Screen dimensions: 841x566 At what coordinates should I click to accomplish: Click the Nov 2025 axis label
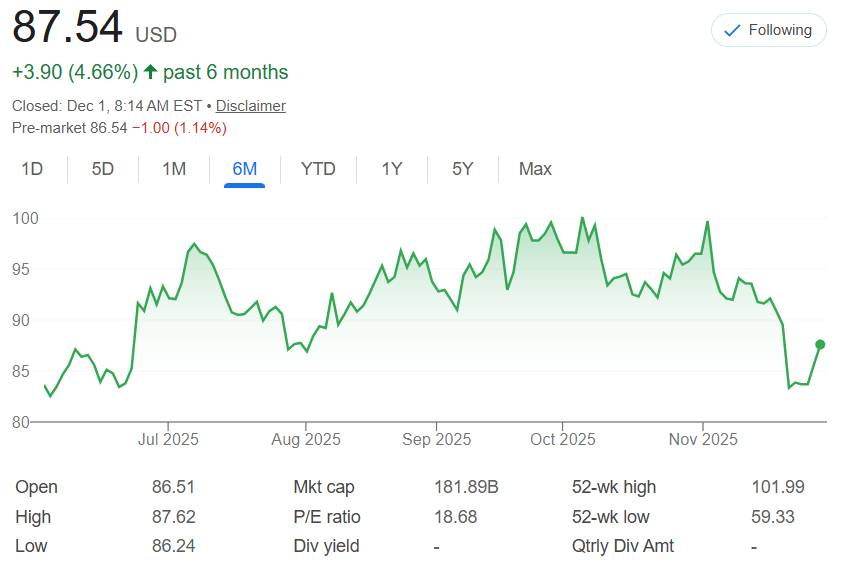click(x=703, y=440)
